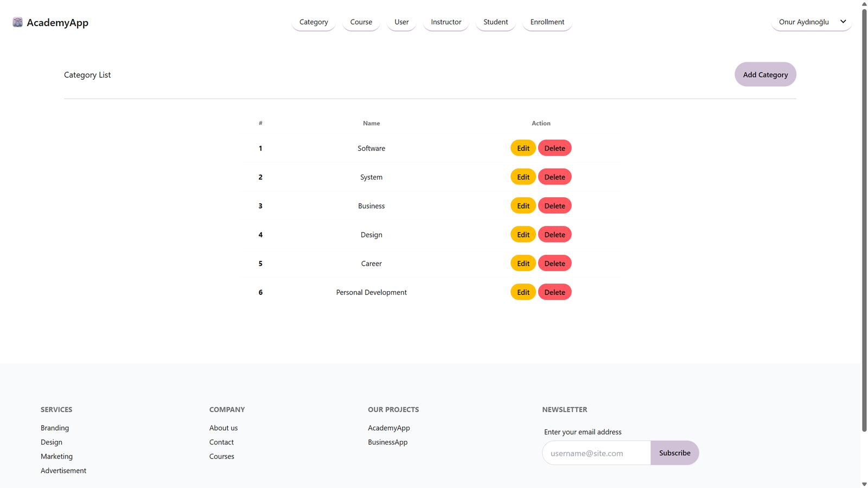Image resolution: width=868 pixels, height=488 pixels.
Task: Edit the Design category
Action: point(523,234)
